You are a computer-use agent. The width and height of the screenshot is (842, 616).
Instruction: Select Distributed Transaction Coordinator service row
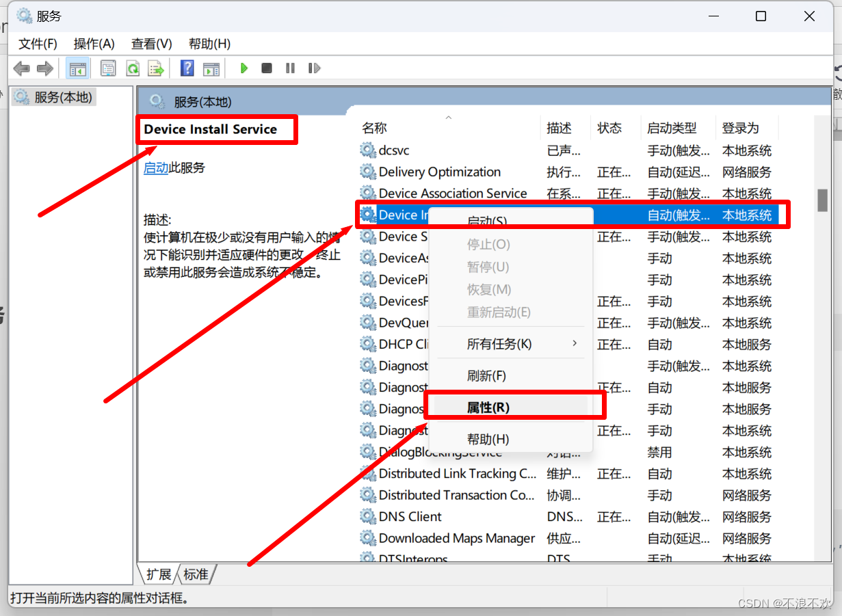pos(568,495)
